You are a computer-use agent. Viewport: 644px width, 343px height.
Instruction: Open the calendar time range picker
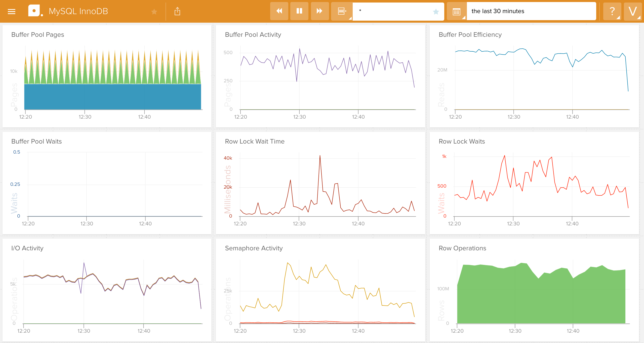coord(457,11)
